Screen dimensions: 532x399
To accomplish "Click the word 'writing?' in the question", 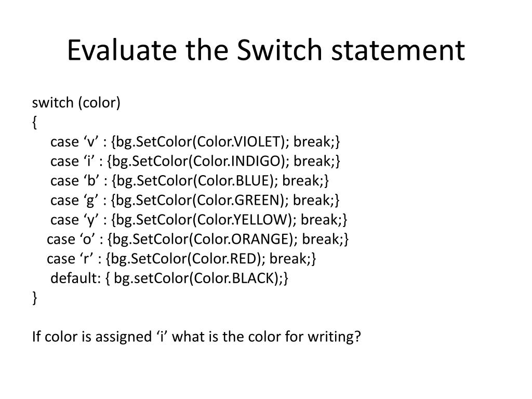I will click(x=334, y=337).
